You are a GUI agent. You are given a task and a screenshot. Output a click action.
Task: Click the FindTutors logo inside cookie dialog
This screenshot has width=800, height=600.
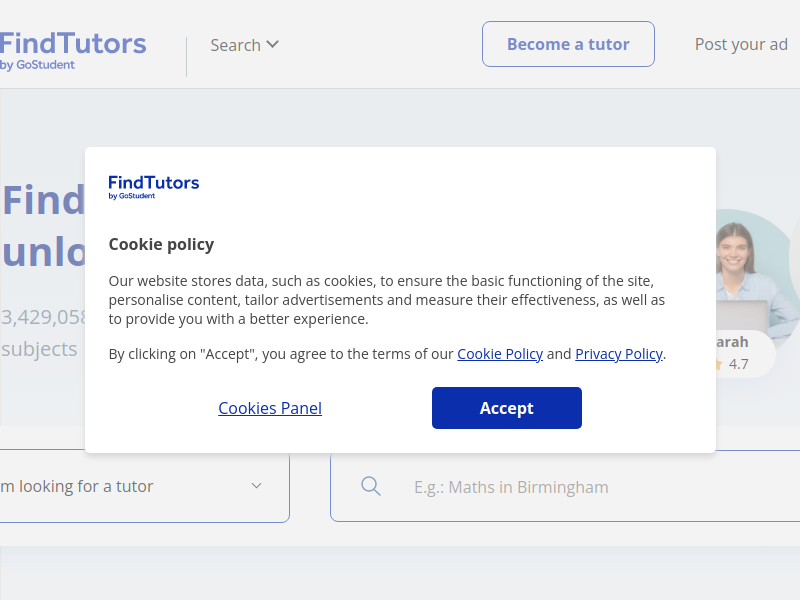point(154,187)
